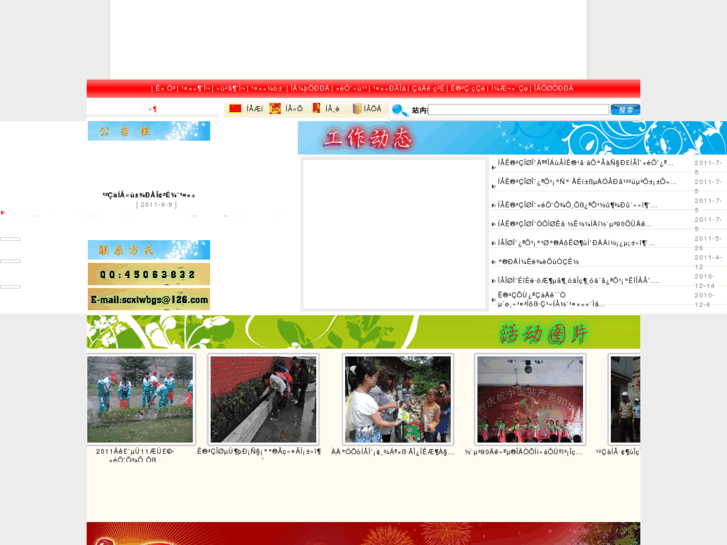Click the blue magnifying glass search icon
Screen dimensions: 727x545
(x=400, y=110)
